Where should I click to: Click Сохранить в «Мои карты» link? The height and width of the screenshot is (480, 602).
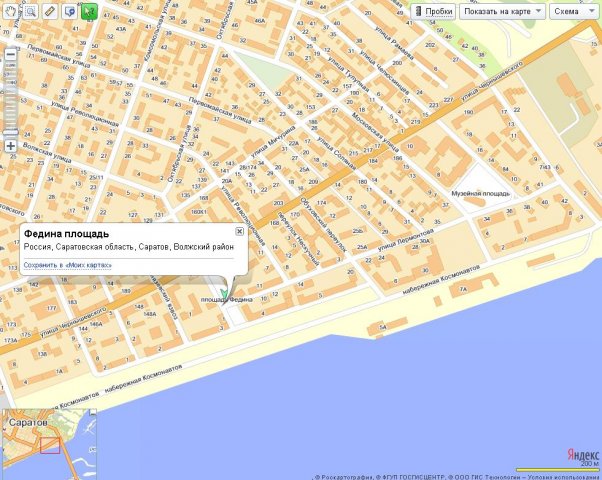[67, 265]
